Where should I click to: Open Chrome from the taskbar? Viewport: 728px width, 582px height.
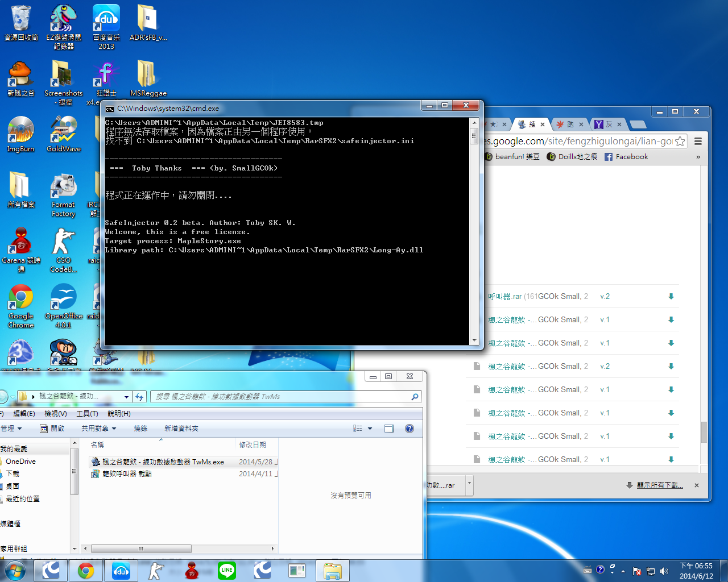click(86, 571)
